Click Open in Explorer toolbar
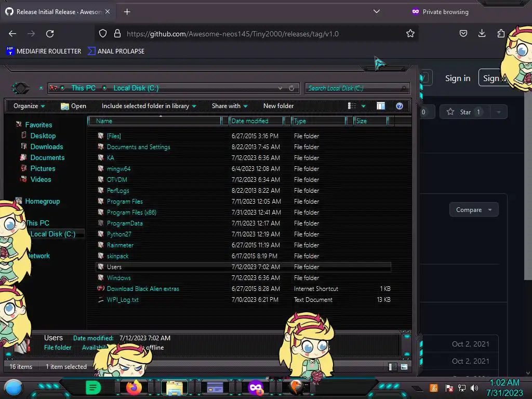The height and width of the screenshot is (399, 532). [74, 106]
